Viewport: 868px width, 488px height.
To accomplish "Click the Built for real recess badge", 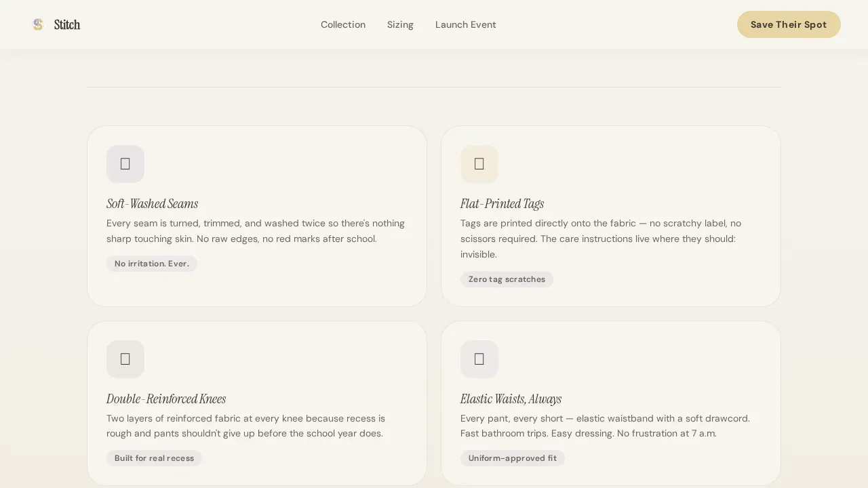I will (154, 458).
